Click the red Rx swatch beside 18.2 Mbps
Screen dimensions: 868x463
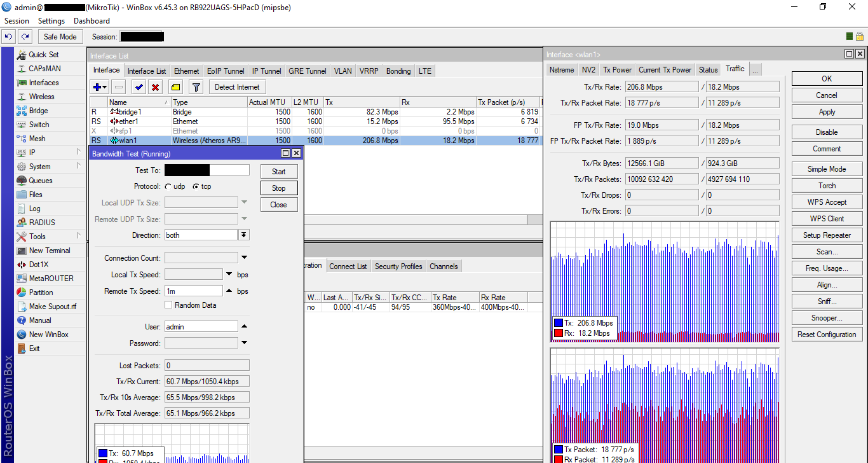tap(558, 333)
